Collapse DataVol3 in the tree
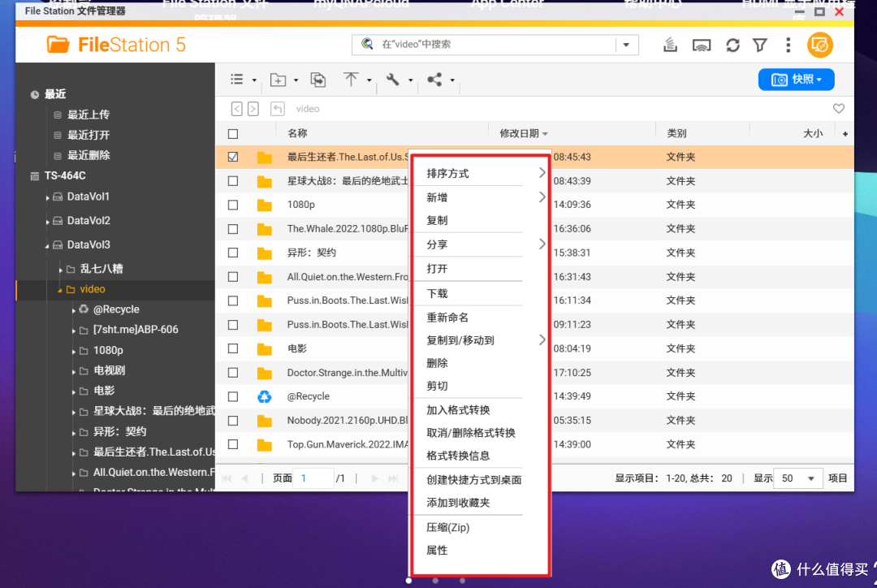 tap(48, 245)
